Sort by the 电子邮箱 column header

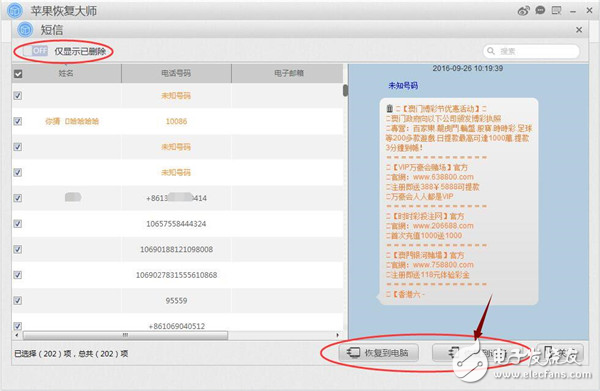tap(289, 73)
